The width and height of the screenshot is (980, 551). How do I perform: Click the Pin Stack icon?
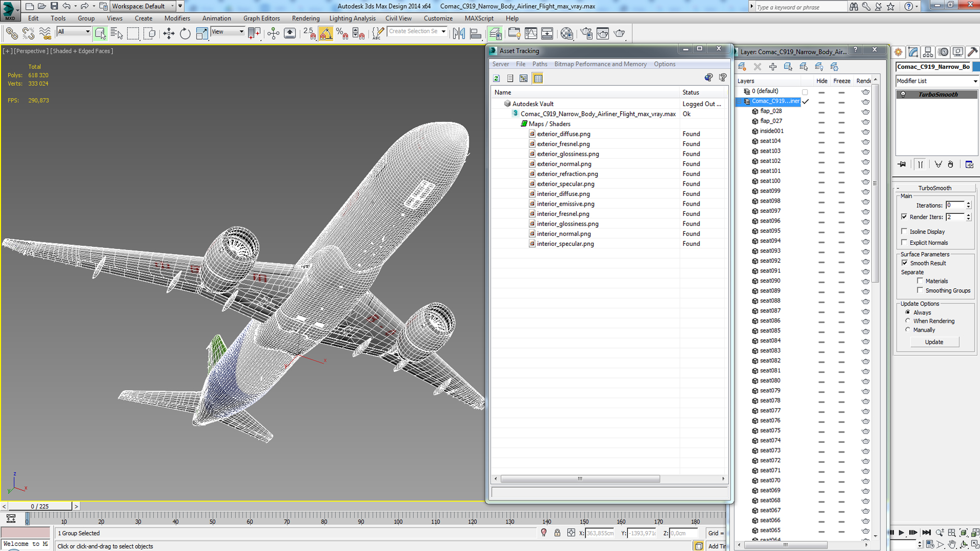902,164
